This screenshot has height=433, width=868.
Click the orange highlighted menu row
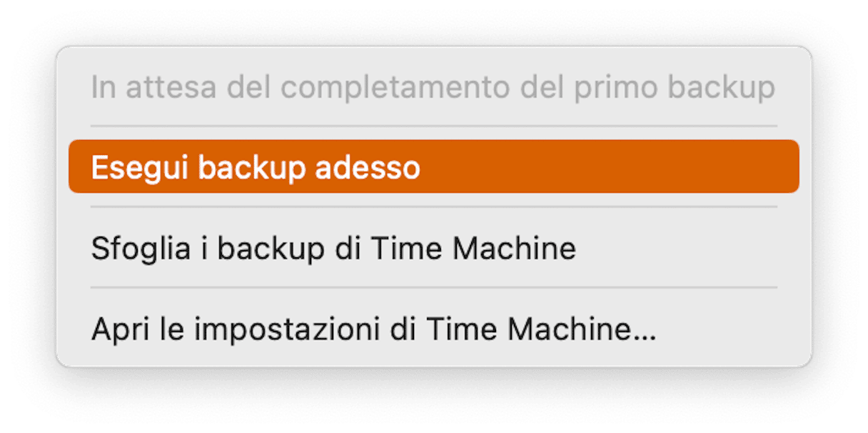[x=433, y=166]
